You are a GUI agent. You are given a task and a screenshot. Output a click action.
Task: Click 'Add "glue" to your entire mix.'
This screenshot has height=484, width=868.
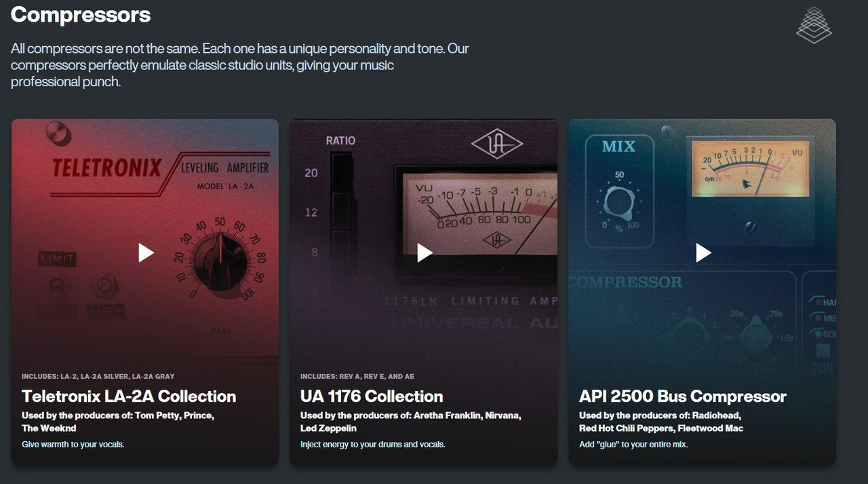coord(633,444)
